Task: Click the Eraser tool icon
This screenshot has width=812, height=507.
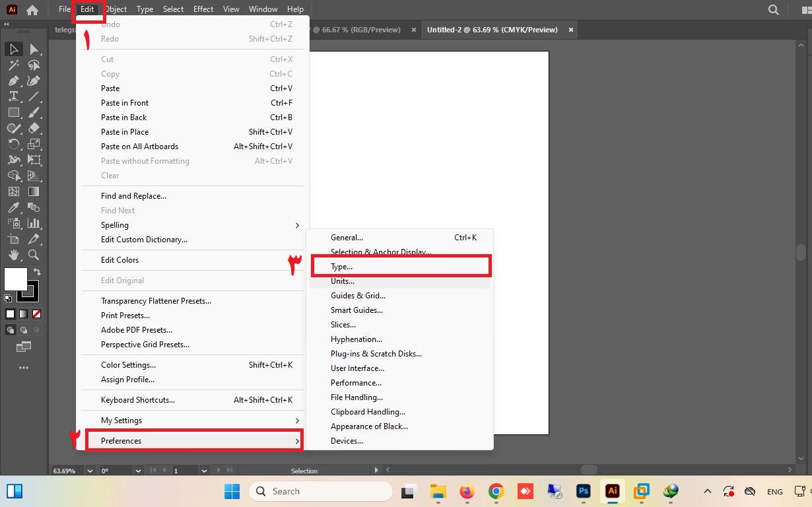Action: 34,129
